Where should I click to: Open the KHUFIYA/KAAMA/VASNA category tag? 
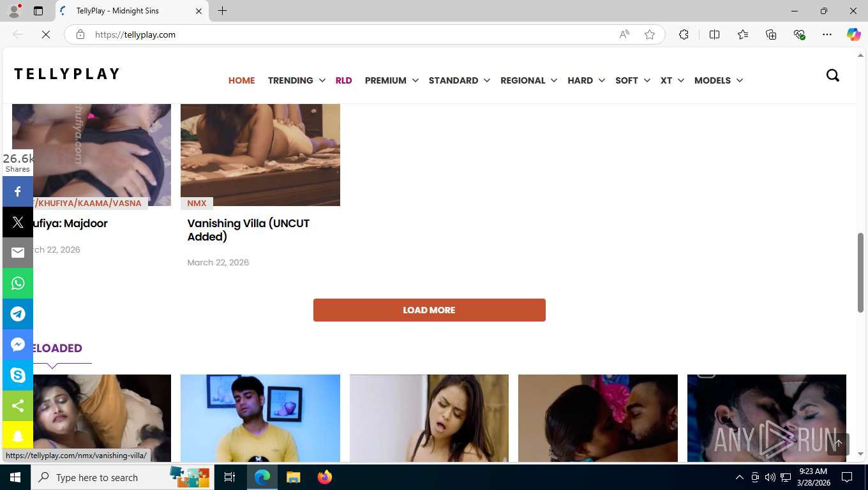(89, 203)
